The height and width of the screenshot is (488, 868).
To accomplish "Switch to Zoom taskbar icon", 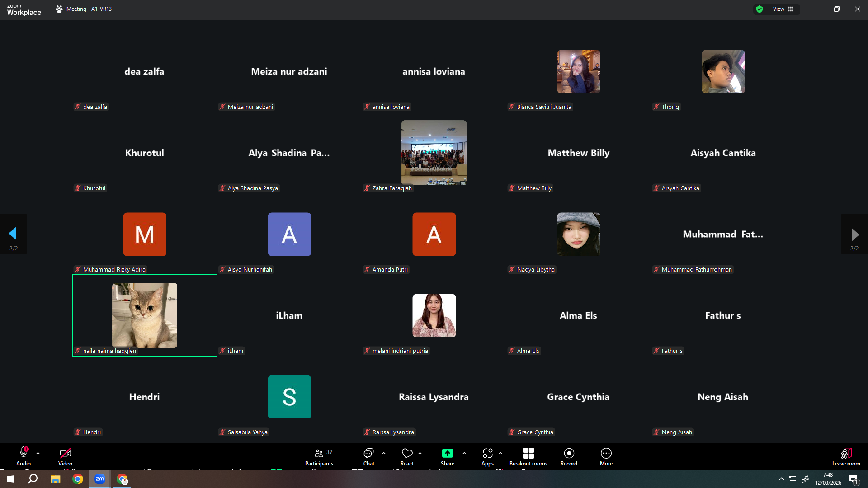I will tap(100, 479).
